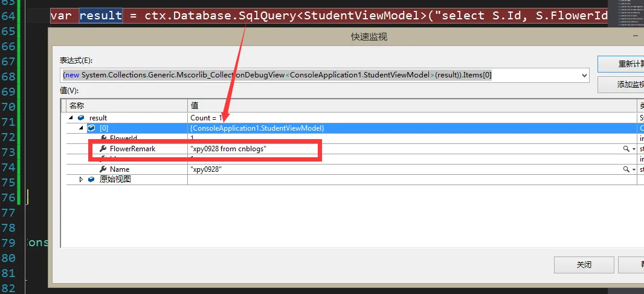644x294 pixels.
Task: Open text visualizer magnifier for FlowerRemark
Action: 626,149
